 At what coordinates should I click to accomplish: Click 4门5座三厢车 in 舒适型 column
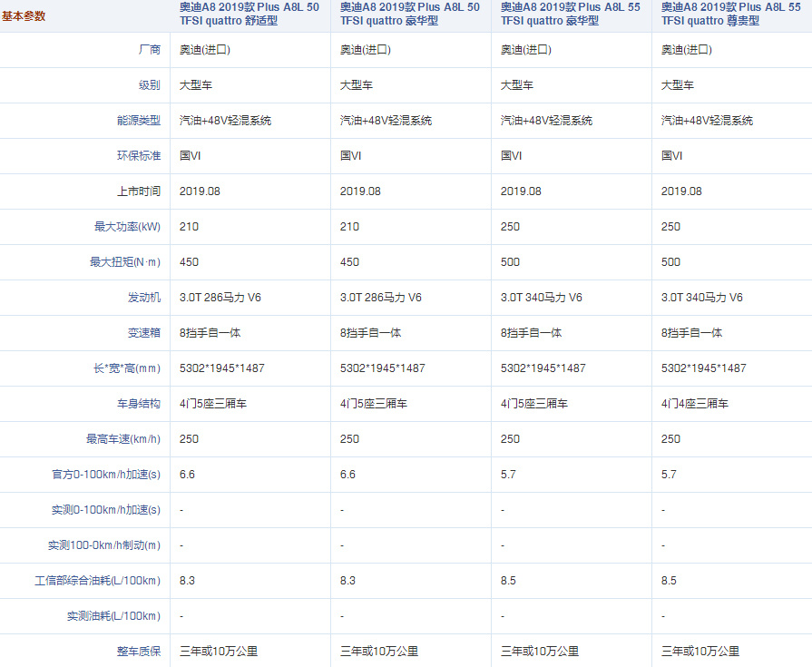(x=213, y=404)
